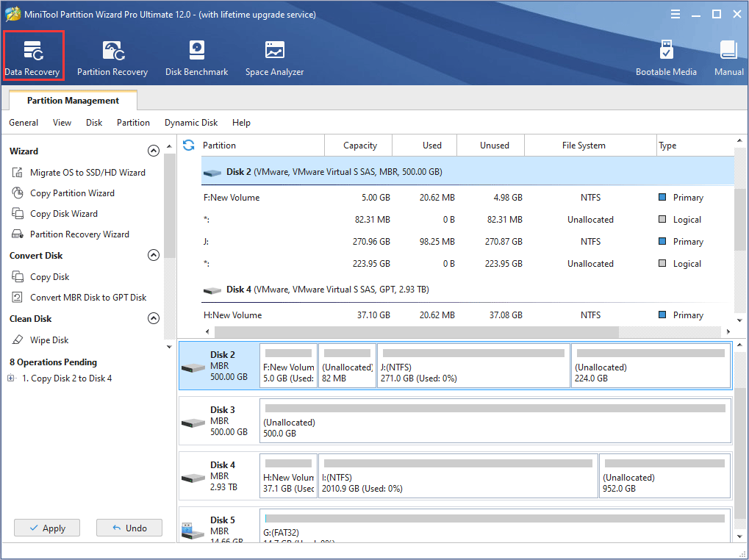Image resolution: width=749 pixels, height=560 pixels.
Task: Click the refresh icon beside Partition header
Action: [189, 146]
